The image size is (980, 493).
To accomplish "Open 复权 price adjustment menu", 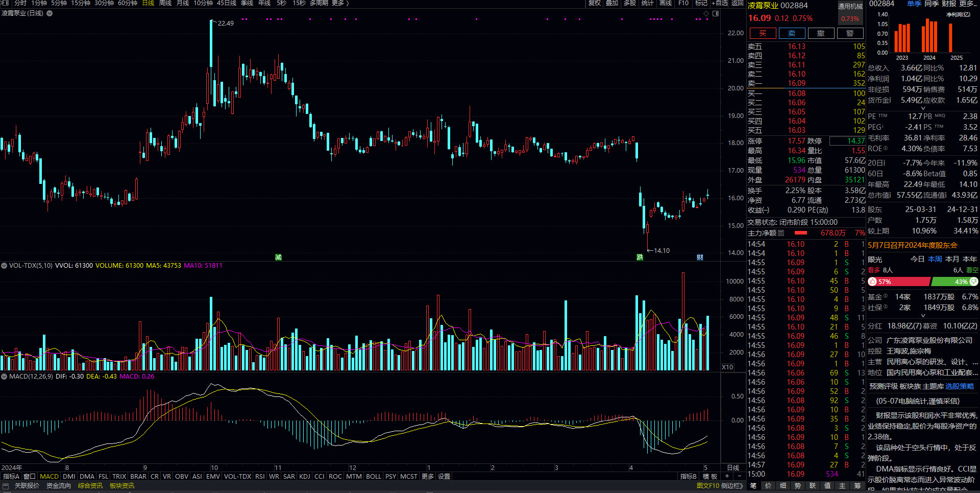I will (x=595, y=3).
